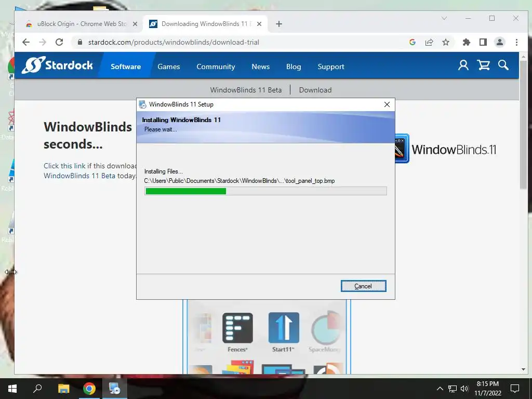Click the installation progress bar
The image size is (532, 399).
[265, 191]
